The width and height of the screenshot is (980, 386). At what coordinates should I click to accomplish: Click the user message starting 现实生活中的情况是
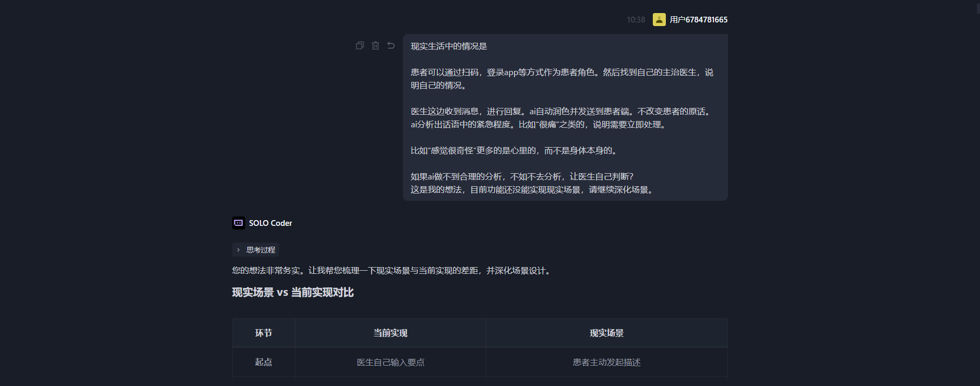[x=565, y=117]
